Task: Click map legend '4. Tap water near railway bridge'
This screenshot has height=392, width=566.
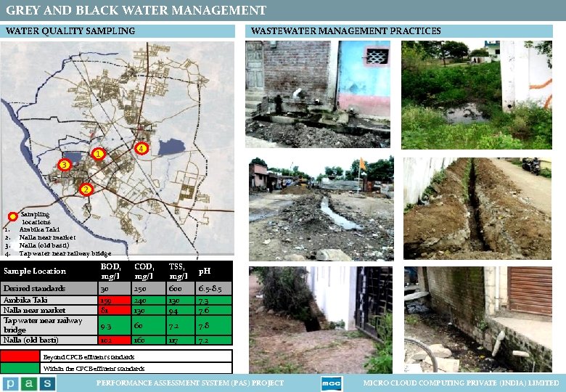Action: (58, 253)
